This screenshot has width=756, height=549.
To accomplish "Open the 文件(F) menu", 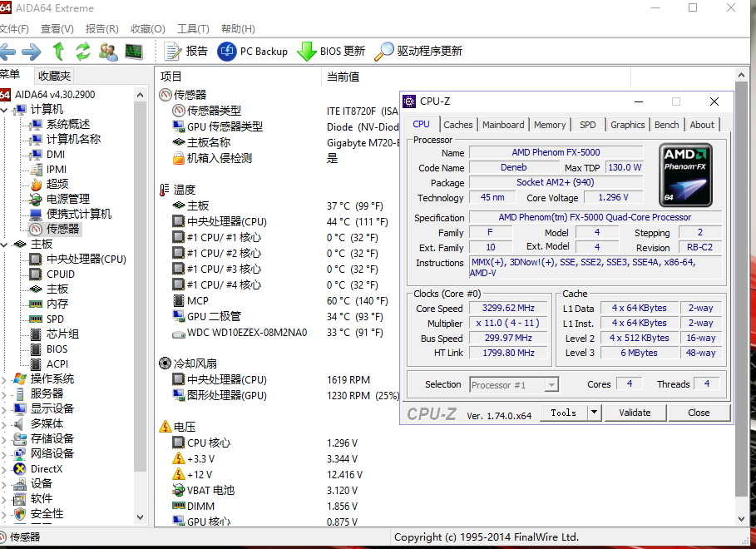I will (14, 29).
